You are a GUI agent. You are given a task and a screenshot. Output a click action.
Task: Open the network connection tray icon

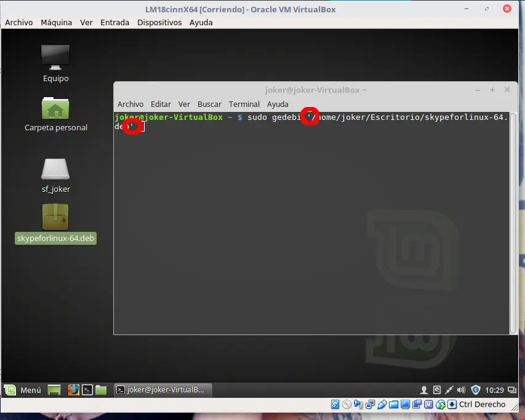449,390
